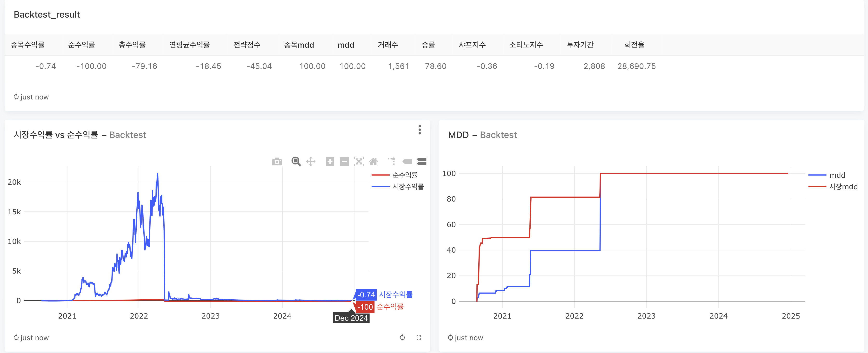This screenshot has height=353, width=868.
Task: Enable compare data on hover icon
Action: [421, 161]
